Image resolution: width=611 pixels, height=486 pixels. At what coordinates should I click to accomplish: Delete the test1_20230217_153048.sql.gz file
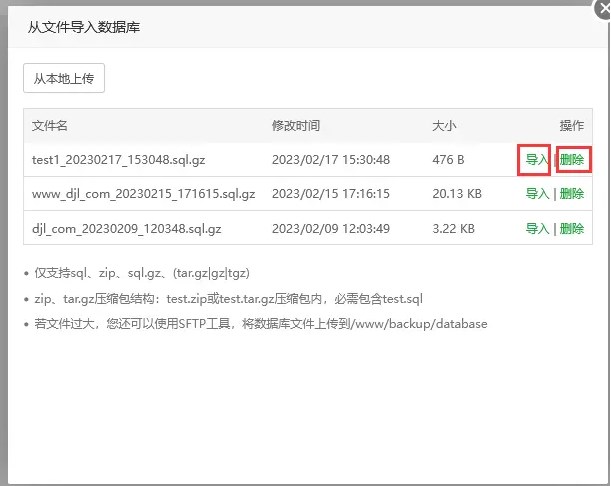point(572,160)
